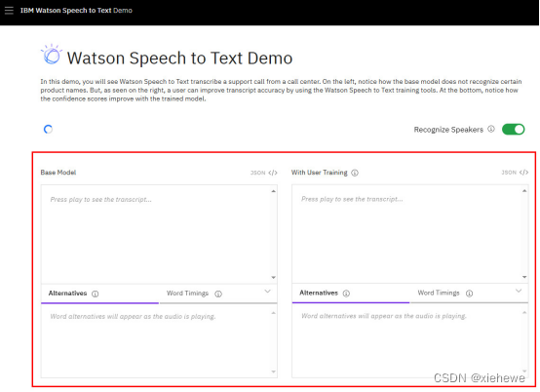The height and width of the screenshot is (392, 540).
Task: Open JSON view for Base Model
Action: 264,173
